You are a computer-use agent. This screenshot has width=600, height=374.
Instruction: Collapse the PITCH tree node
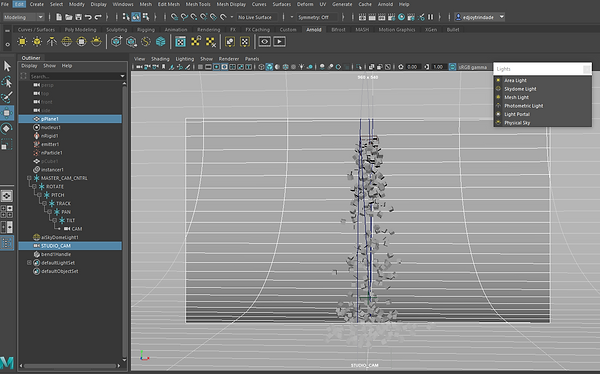pyautogui.click(x=39, y=195)
